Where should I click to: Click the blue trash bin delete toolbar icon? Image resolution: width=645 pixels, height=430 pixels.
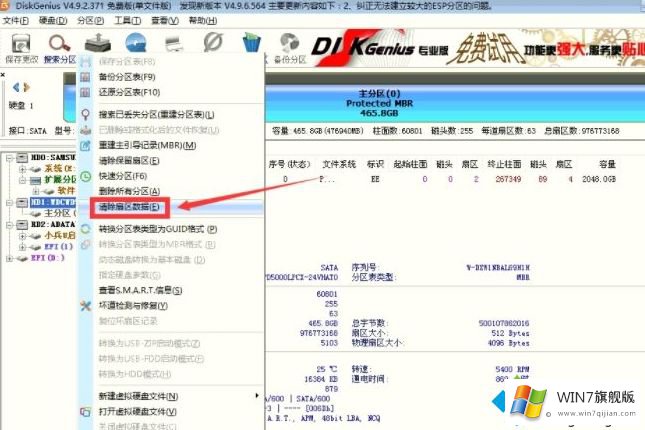251,42
